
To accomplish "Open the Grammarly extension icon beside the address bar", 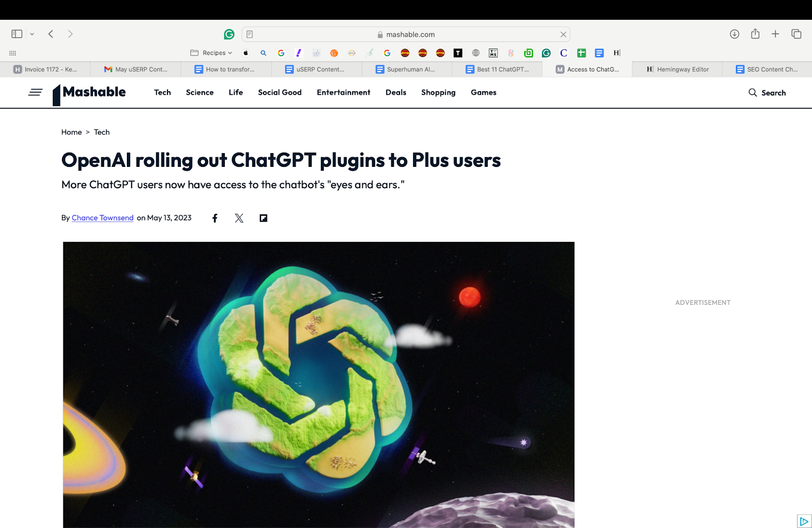I will [229, 34].
